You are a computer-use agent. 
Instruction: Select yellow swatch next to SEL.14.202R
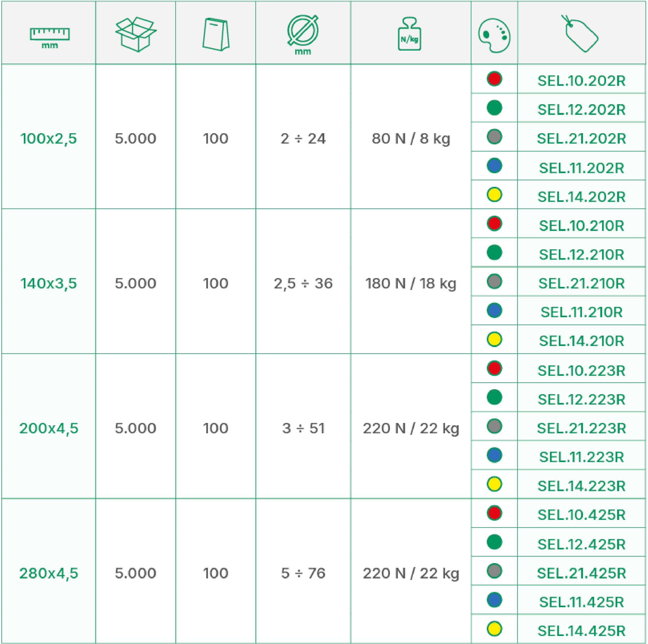[x=494, y=195]
